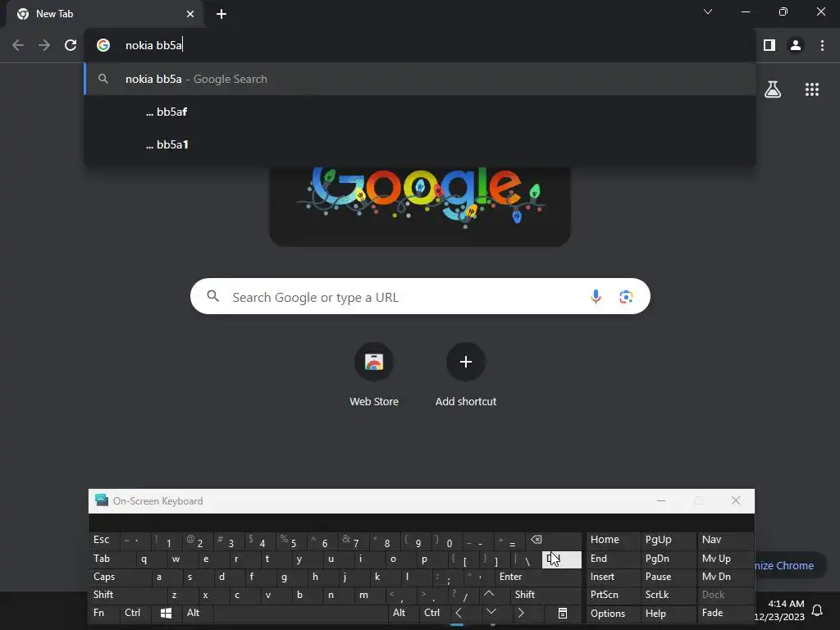Open the tab search chevron in Chrome
Image resolution: width=840 pixels, height=630 pixels.
pos(708,11)
